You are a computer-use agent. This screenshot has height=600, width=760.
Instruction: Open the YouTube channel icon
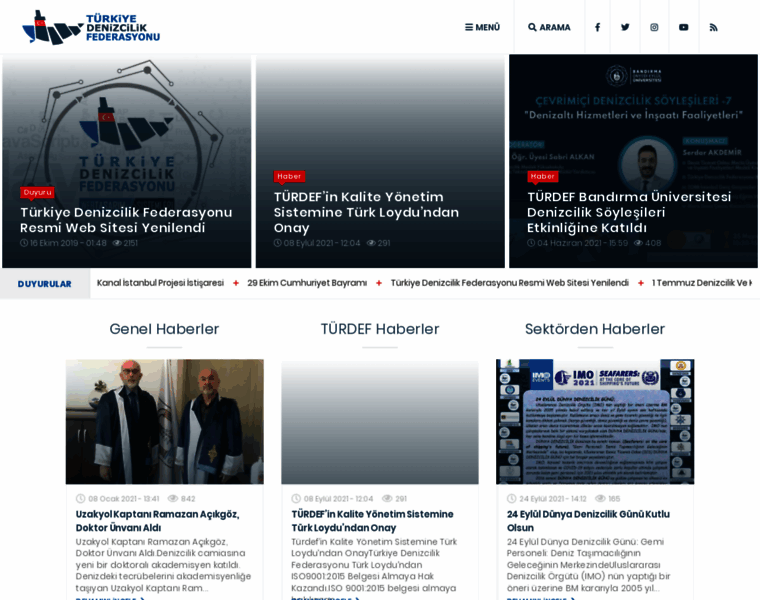coord(683,27)
